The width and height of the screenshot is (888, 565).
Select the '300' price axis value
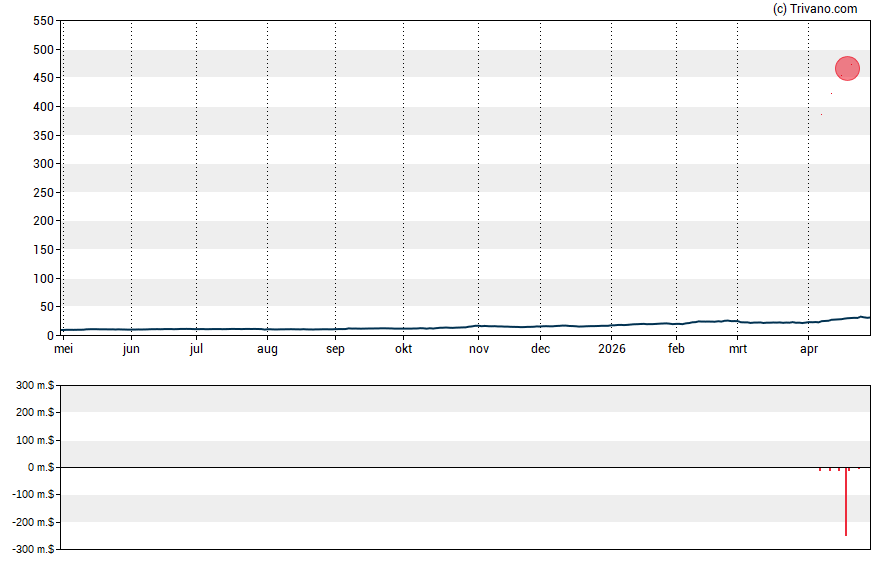click(x=43, y=164)
